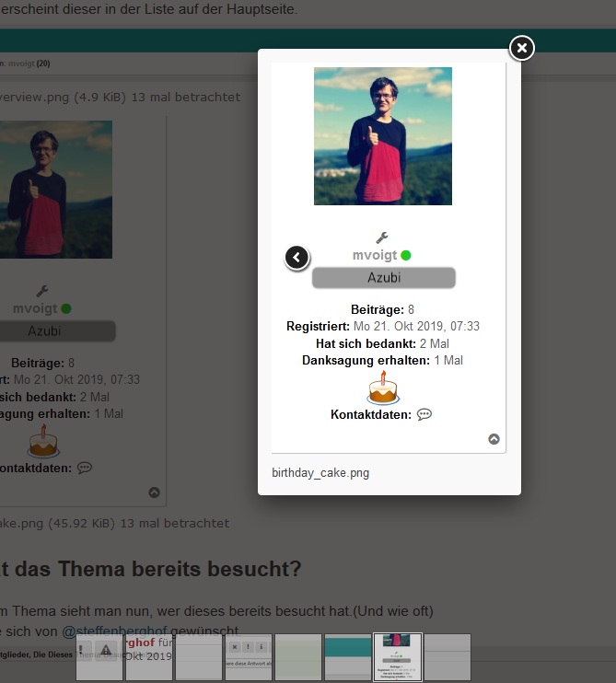Click the green online status dot in the lightbox
The width and height of the screenshot is (616, 683).
click(406, 255)
